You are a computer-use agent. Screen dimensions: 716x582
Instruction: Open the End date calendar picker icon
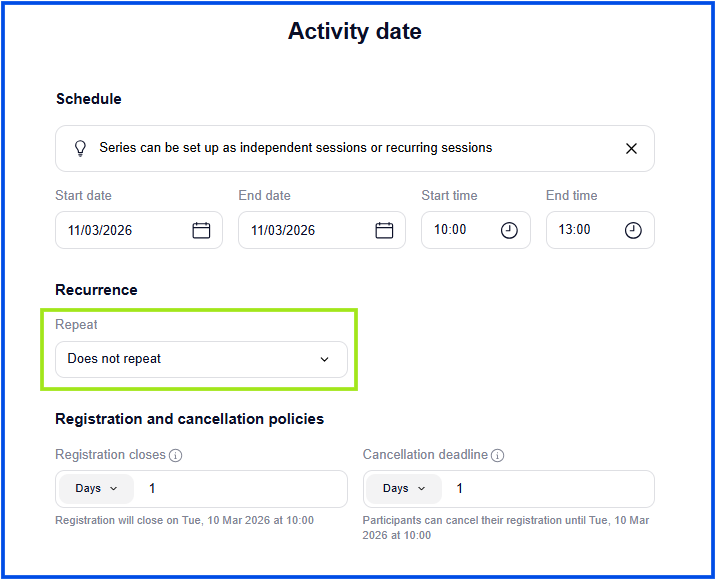point(384,230)
